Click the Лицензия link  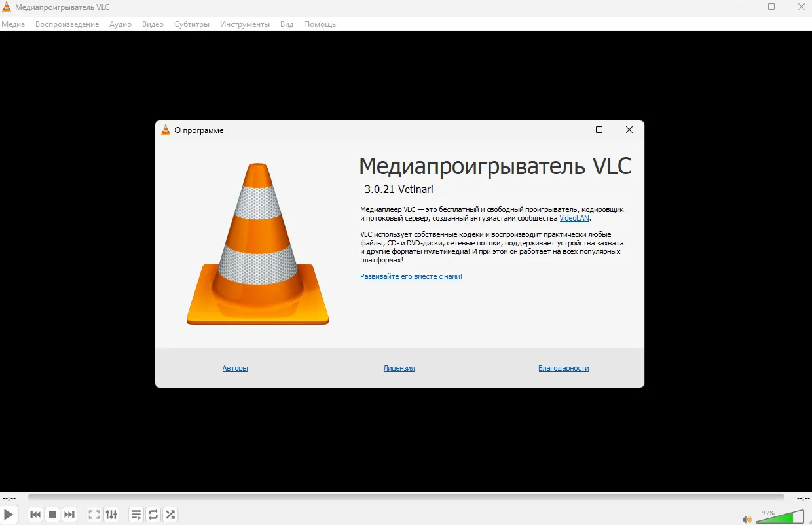pyautogui.click(x=399, y=368)
